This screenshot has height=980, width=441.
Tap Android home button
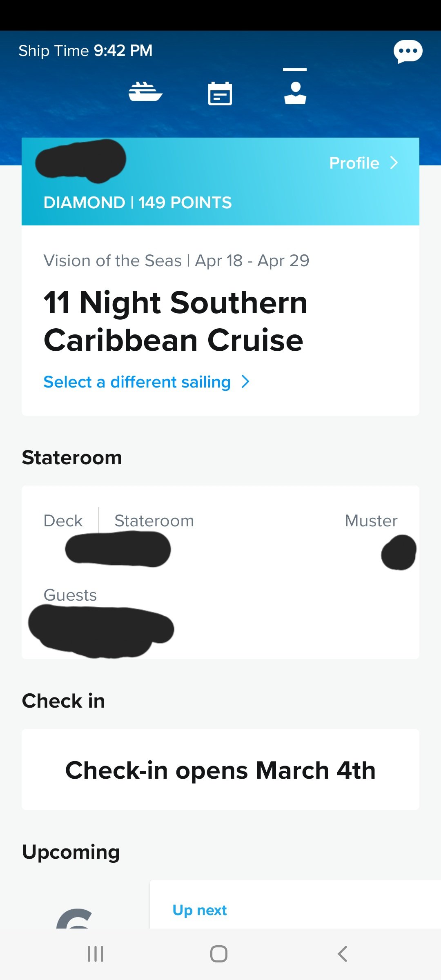[x=219, y=954]
